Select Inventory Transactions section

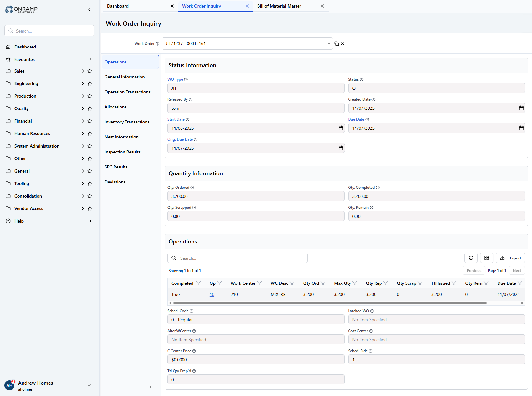(127, 122)
